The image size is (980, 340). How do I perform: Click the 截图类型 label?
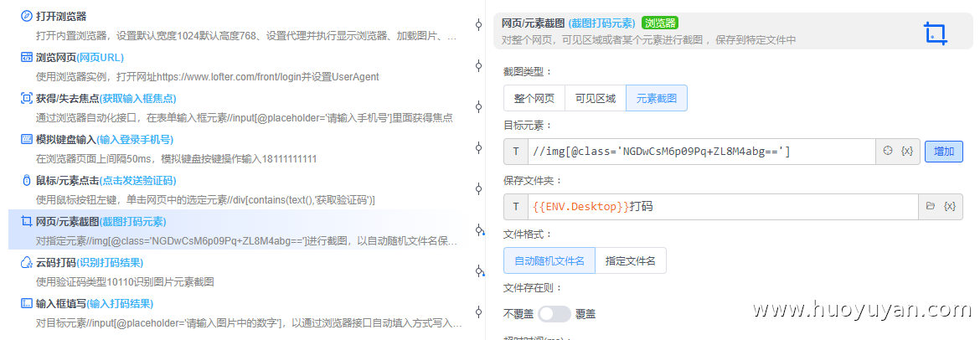[528, 71]
